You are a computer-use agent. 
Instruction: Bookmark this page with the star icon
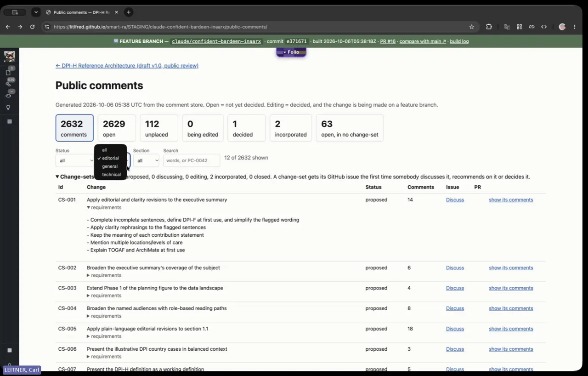tap(471, 27)
